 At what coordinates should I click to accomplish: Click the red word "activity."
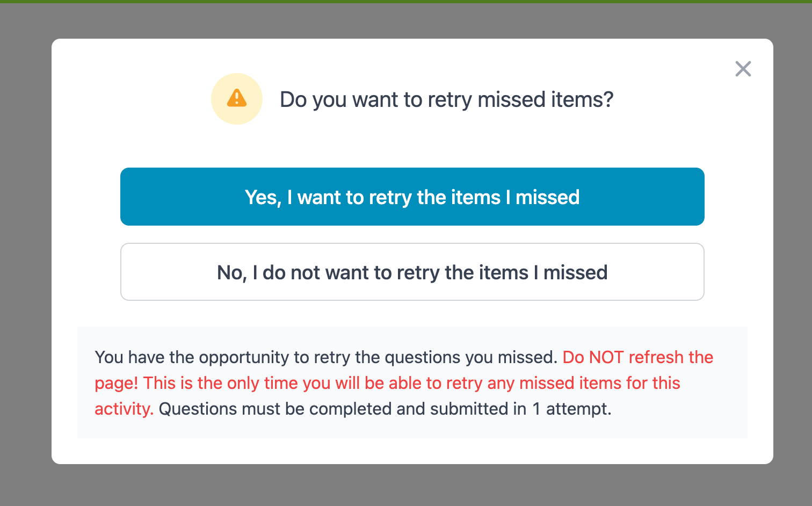(124, 409)
